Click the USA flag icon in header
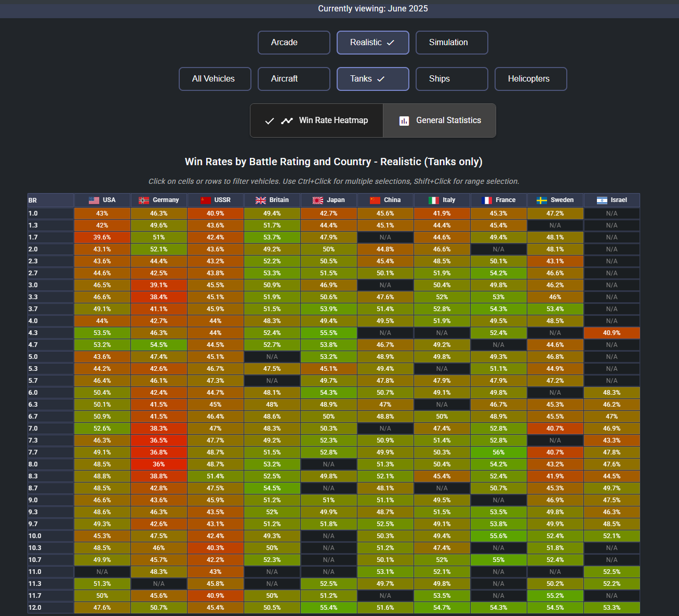 94,200
